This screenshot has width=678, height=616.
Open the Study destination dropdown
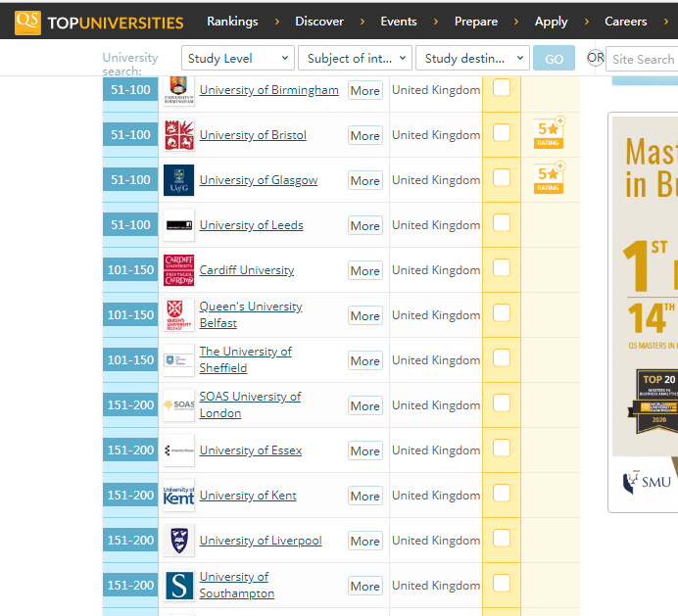[472, 58]
